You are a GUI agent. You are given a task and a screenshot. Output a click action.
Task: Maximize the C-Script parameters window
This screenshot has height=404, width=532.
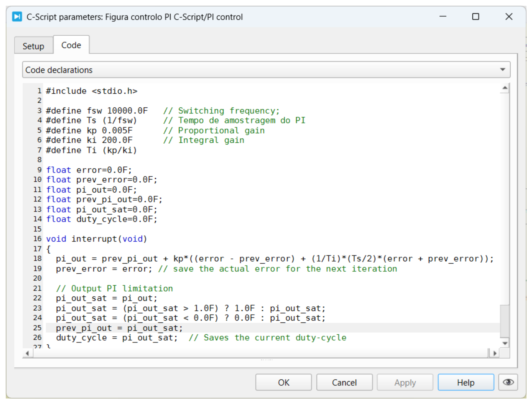coord(476,17)
